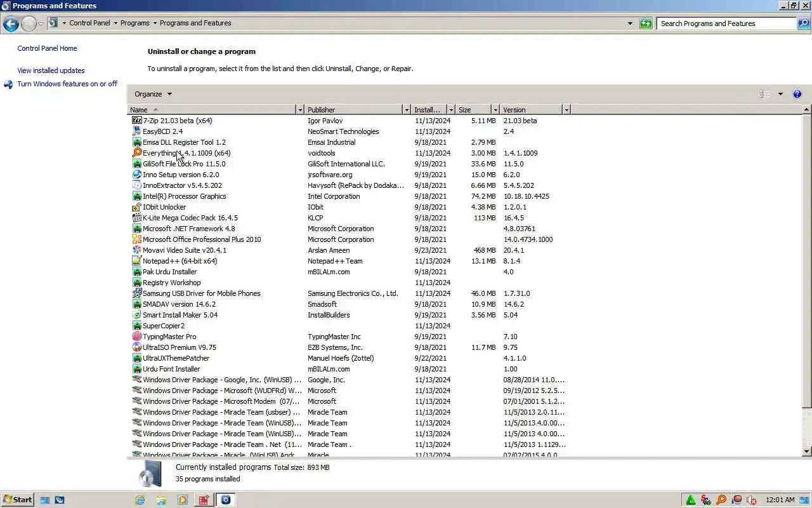Sort list by Size column header
Image resolution: width=812 pixels, height=508 pixels.
[x=473, y=110]
